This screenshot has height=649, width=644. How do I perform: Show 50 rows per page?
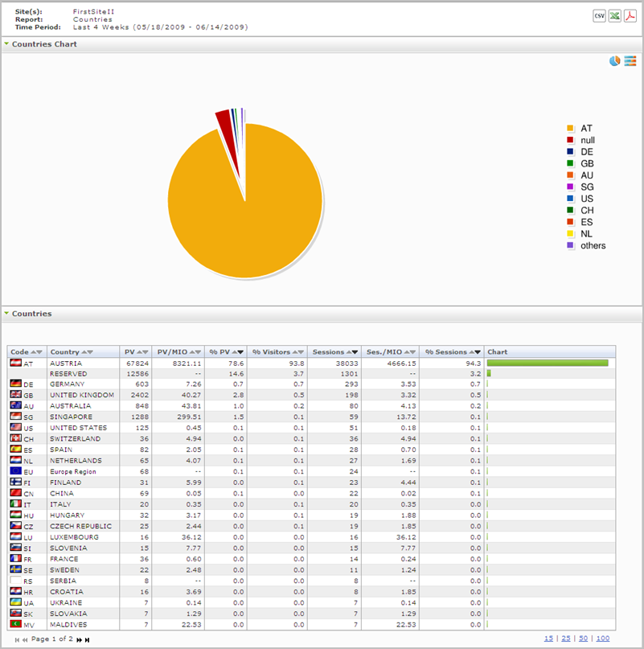pos(583,639)
